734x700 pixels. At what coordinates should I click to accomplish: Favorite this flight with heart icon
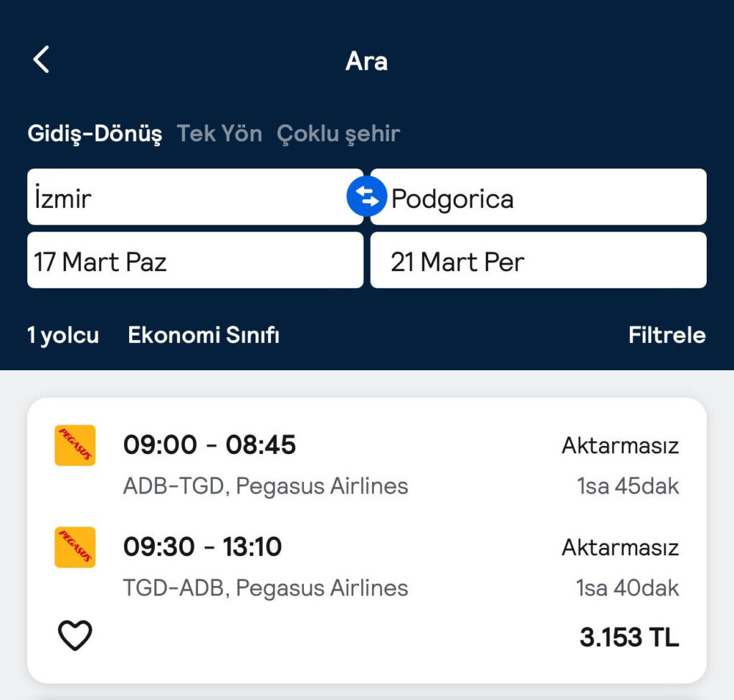pos(75,635)
